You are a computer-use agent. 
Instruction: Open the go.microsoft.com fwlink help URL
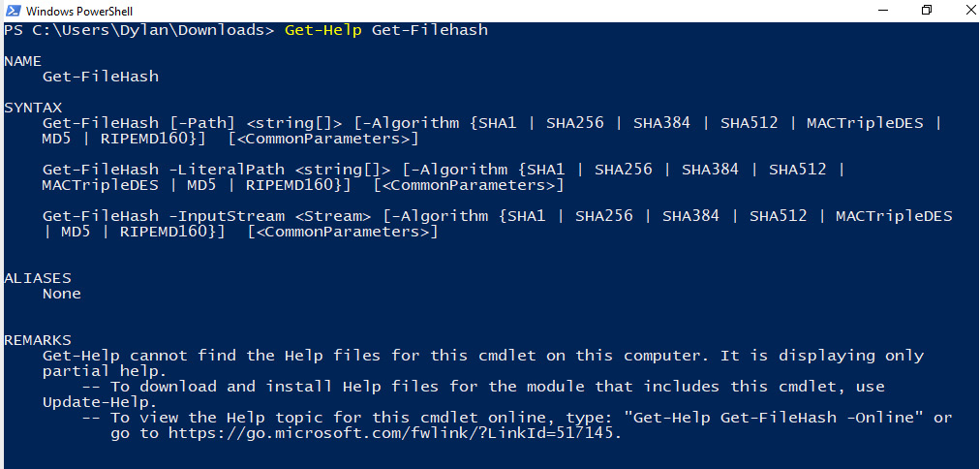pos(393,433)
